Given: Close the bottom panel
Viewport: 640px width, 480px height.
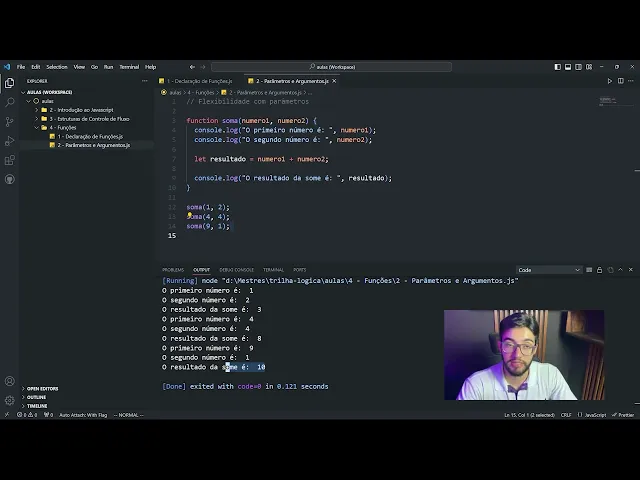Looking at the screenshot, I should point(631,270).
